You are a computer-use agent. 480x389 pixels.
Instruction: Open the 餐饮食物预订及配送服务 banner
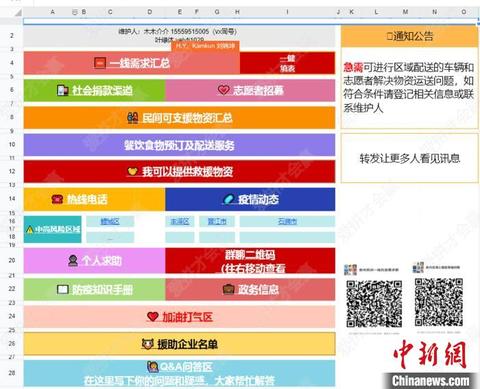coord(179,145)
